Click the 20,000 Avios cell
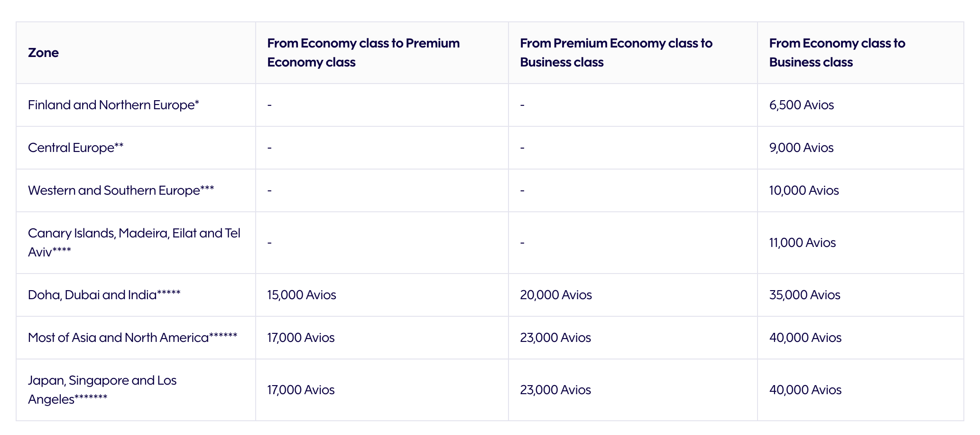980x435 pixels. tap(555, 295)
